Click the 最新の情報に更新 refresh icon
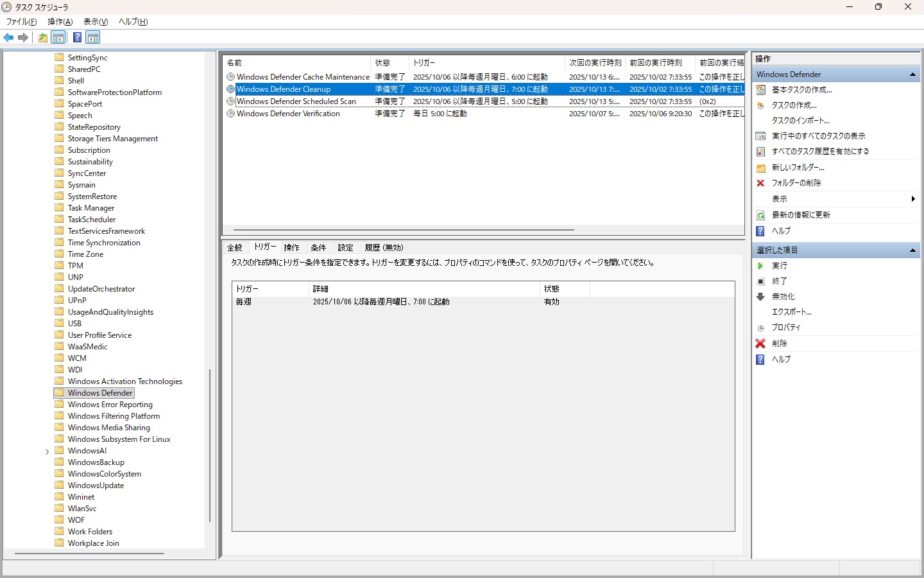The image size is (924, 578). [x=760, y=215]
